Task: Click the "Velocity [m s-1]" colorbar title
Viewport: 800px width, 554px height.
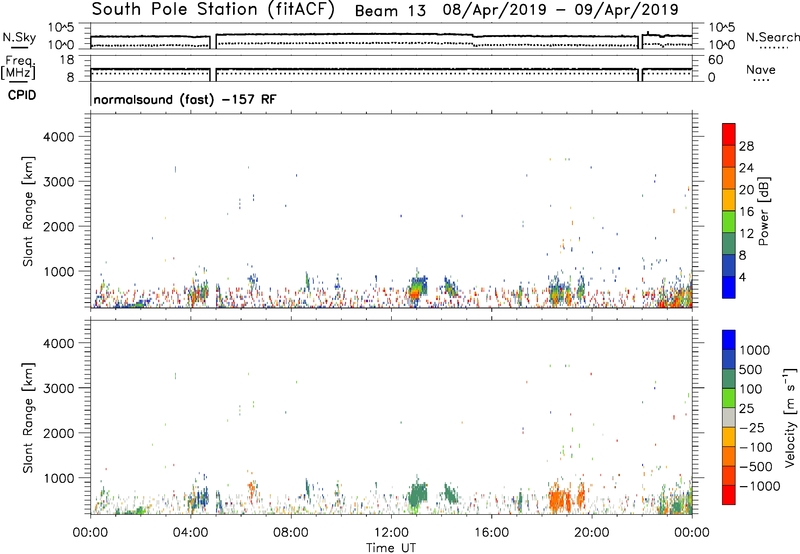Action: coord(790,417)
